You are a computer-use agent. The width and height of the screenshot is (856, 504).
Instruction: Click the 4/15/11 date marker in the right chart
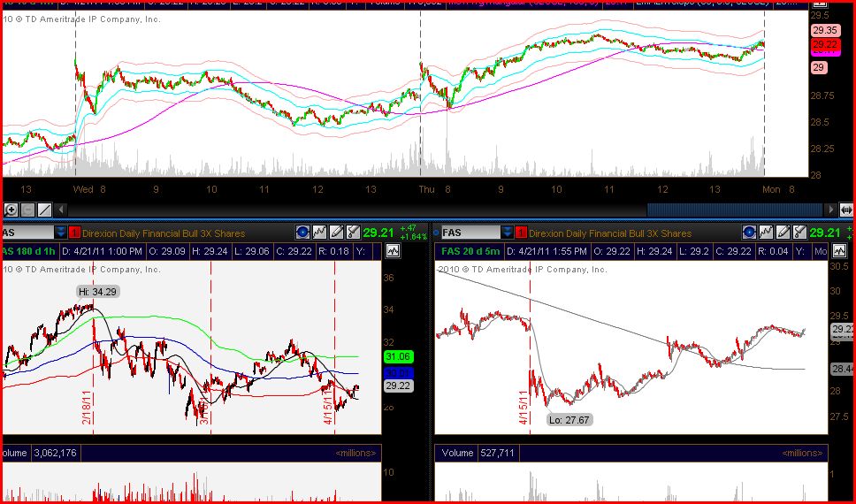(523, 408)
